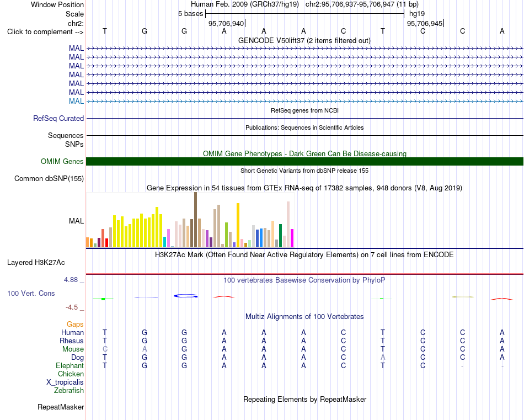Viewport: 524px width, 420px height.
Task: Click the light blue MAL transcript arrow line
Action: (304, 101)
